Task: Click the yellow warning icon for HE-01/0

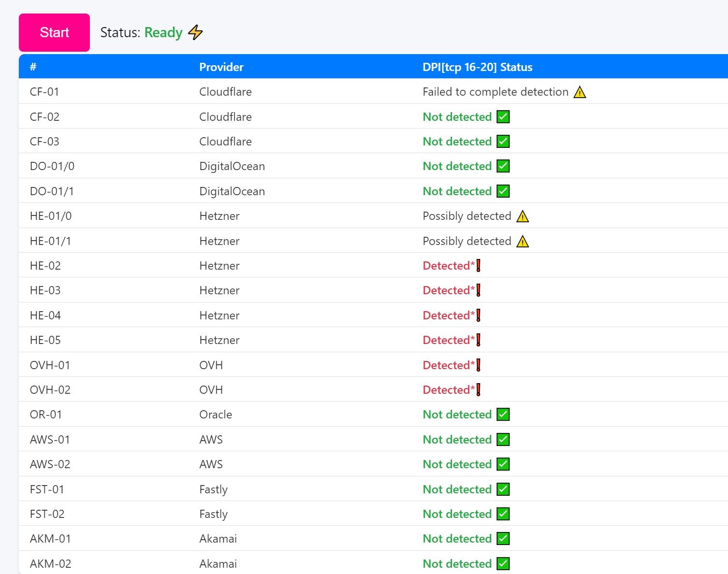Action: (523, 216)
